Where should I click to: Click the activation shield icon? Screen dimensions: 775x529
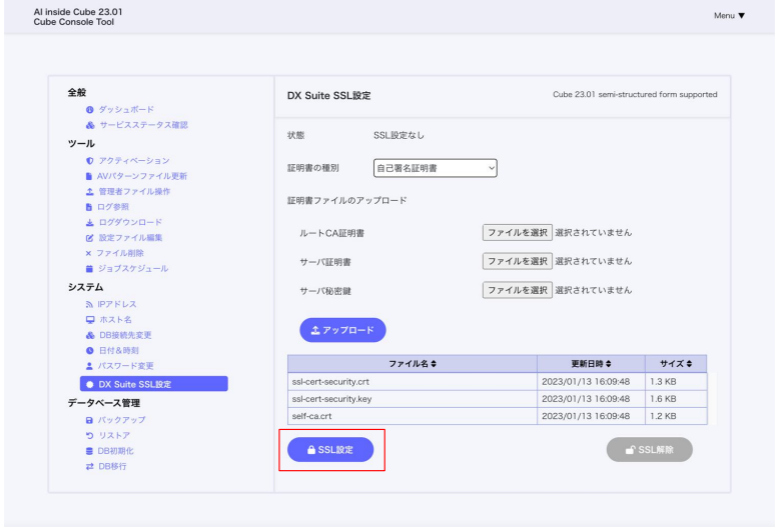[89, 160]
